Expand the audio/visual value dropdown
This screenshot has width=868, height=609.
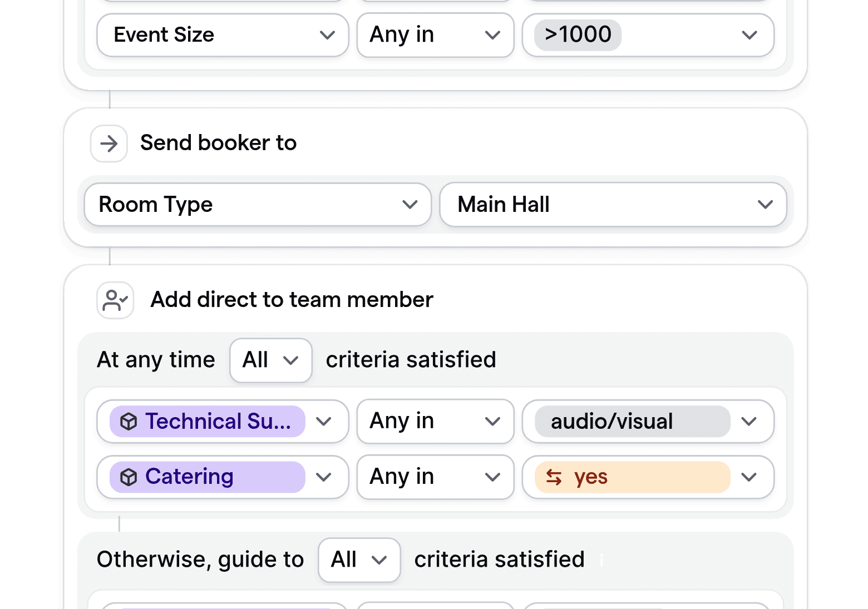point(749,422)
